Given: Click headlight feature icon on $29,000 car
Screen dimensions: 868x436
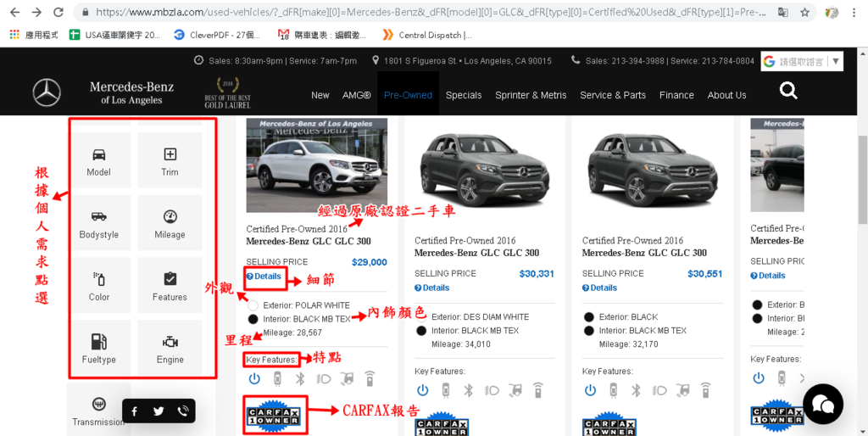Looking at the screenshot, I should click(x=323, y=379).
